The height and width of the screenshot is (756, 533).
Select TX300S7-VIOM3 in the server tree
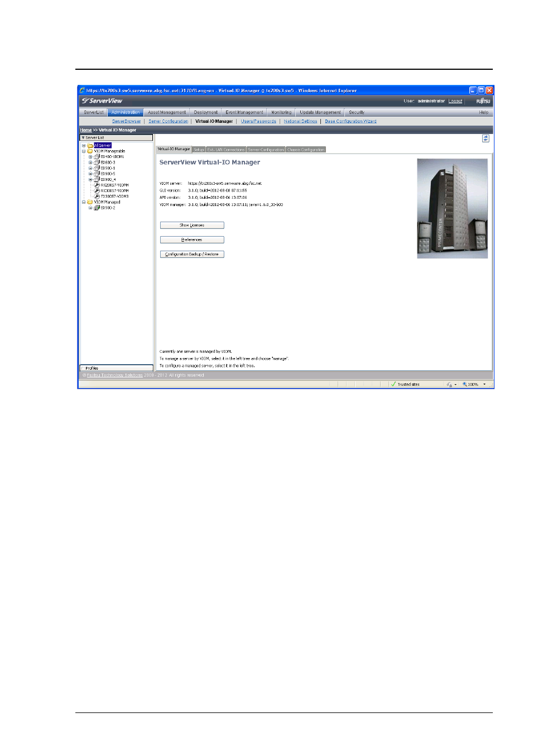[x=114, y=197]
